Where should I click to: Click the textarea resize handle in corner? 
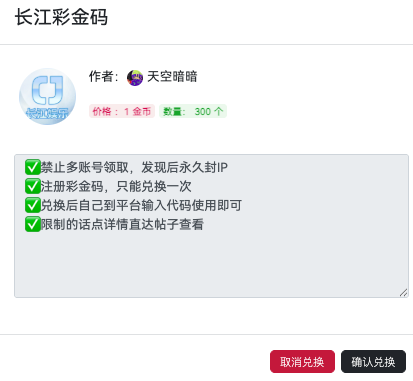(x=403, y=293)
